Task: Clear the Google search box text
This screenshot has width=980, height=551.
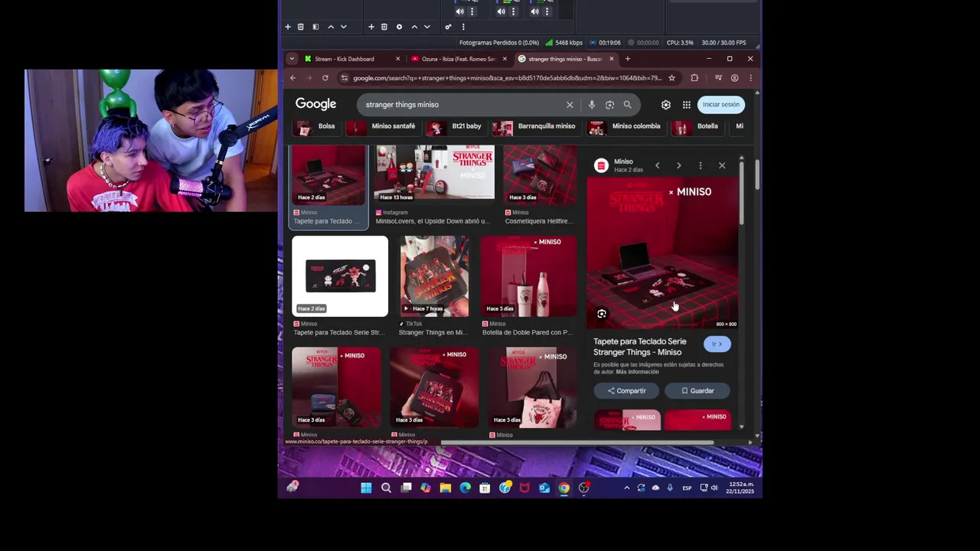Action: [570, 105]
